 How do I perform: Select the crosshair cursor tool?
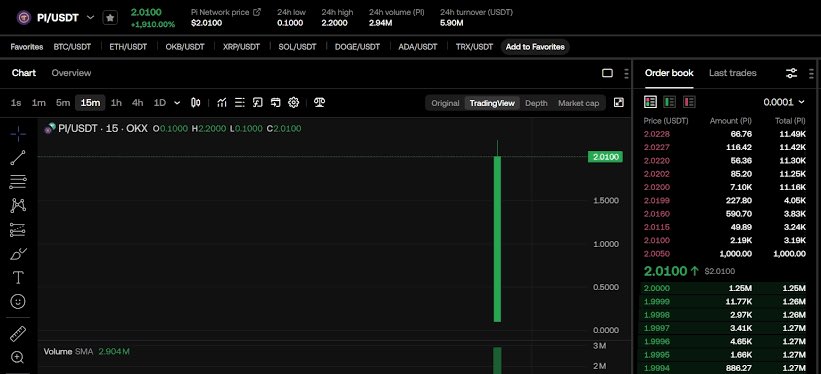click(x=18, y=134)
